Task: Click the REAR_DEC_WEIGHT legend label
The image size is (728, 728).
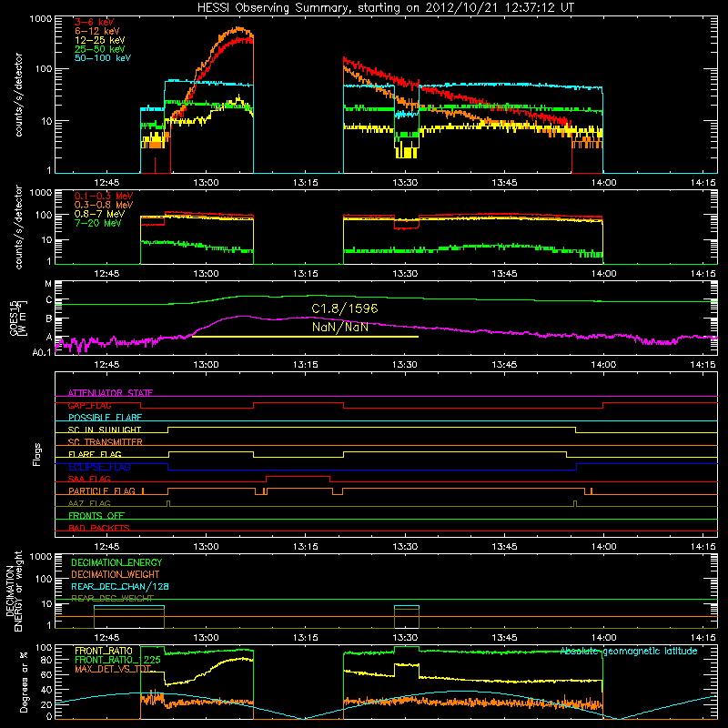Action: point(112,599)
